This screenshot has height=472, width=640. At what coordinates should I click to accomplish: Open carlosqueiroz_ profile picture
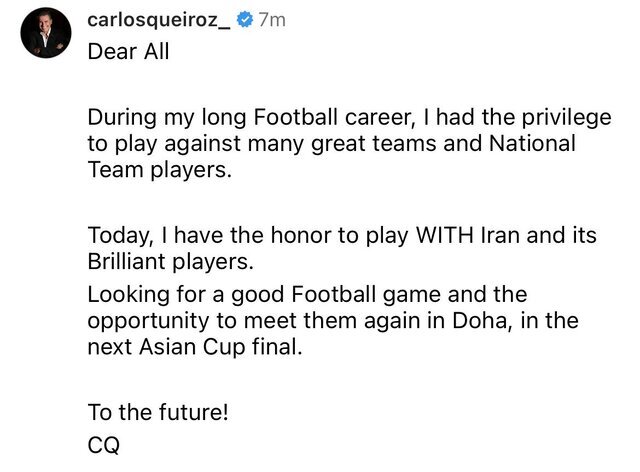point(46,34)
